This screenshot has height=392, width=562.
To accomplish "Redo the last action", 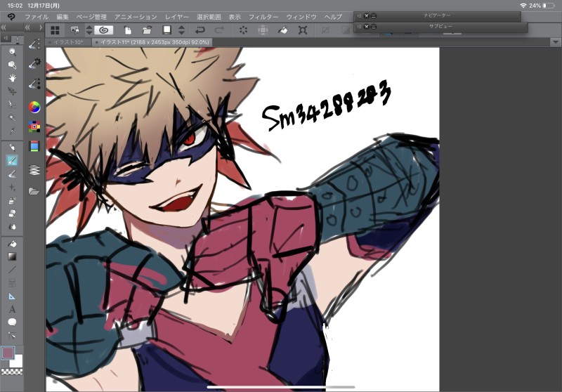I will point(219,30).
